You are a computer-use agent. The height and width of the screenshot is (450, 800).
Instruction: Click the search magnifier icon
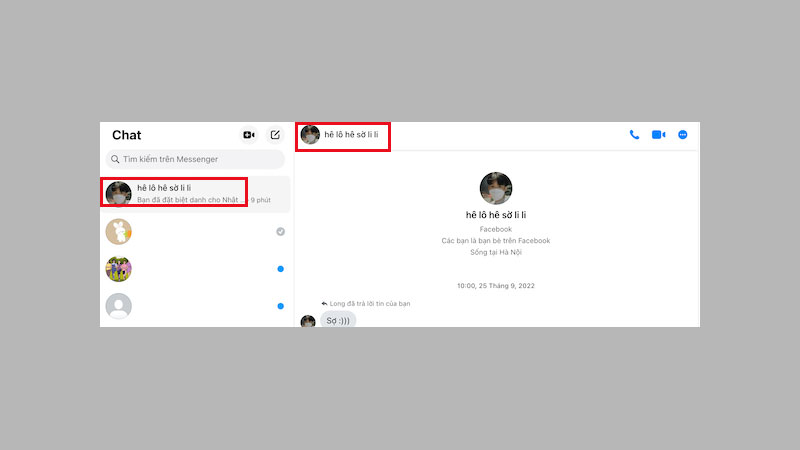115,159
